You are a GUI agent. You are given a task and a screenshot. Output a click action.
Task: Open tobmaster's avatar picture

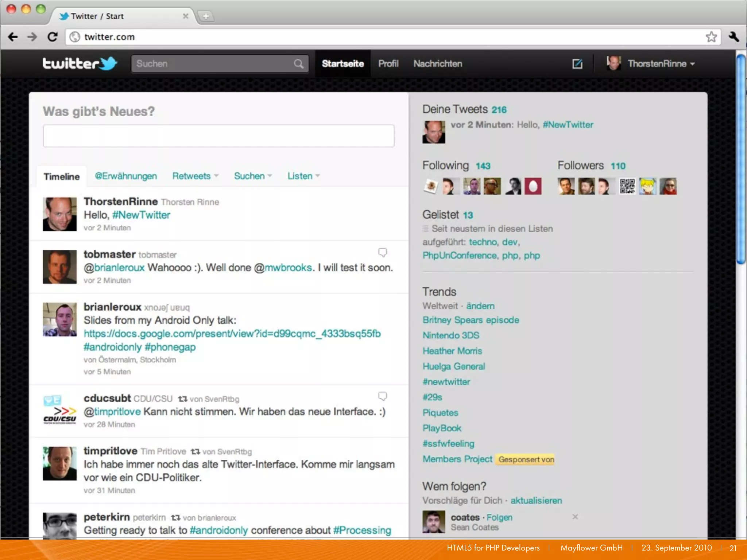60,267
